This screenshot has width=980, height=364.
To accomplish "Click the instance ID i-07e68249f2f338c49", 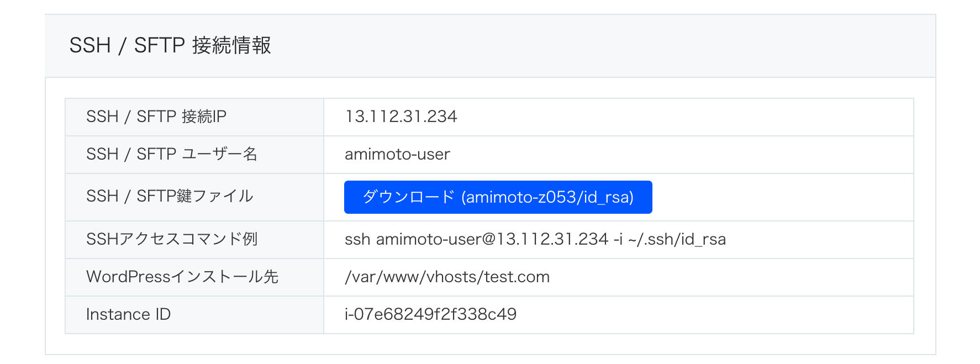I will pos(430,314).
